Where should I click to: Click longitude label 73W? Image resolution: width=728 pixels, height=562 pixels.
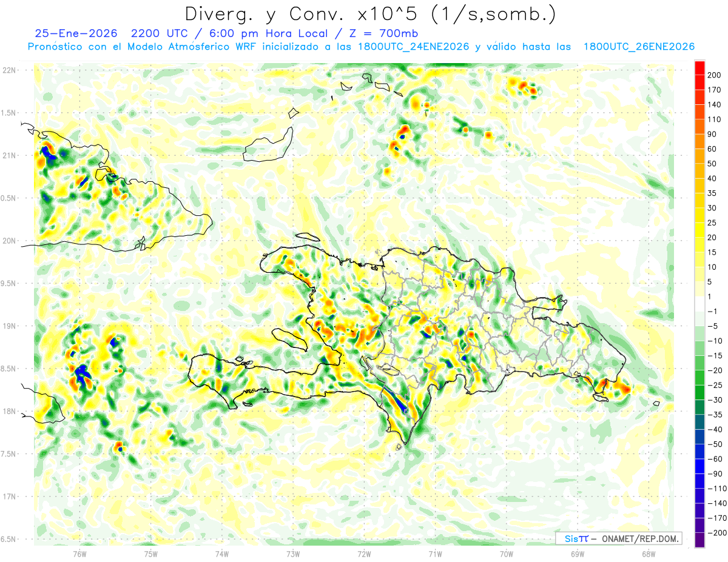tap(292, 554)
